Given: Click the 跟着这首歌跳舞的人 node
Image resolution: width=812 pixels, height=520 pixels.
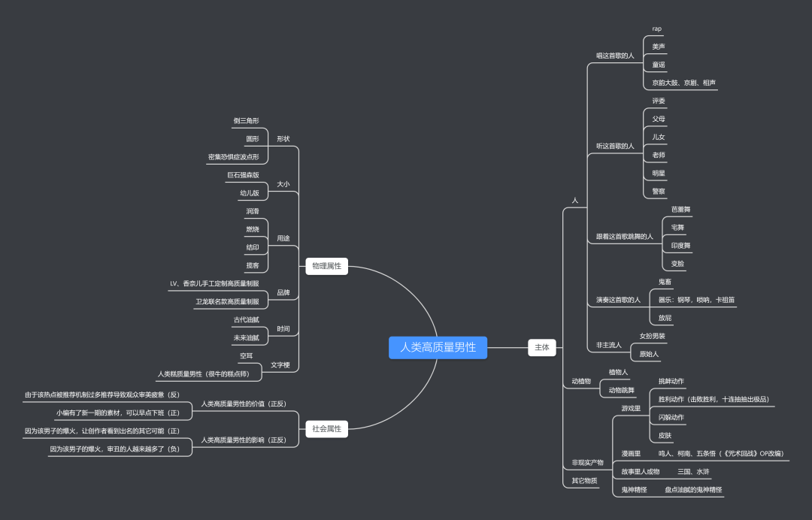Looking at the screenshot, I should tap(625, 237).
